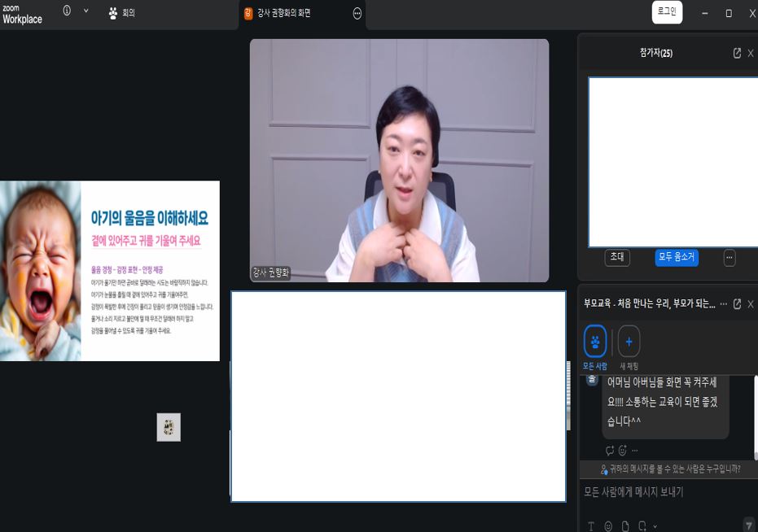Open the screen share tab's more options
The image size is (758, 532).
(357, 13)
